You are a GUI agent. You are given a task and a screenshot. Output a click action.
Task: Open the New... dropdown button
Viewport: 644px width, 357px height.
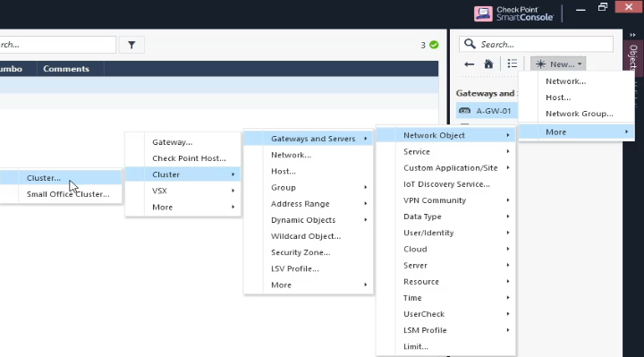pos(558,64)
